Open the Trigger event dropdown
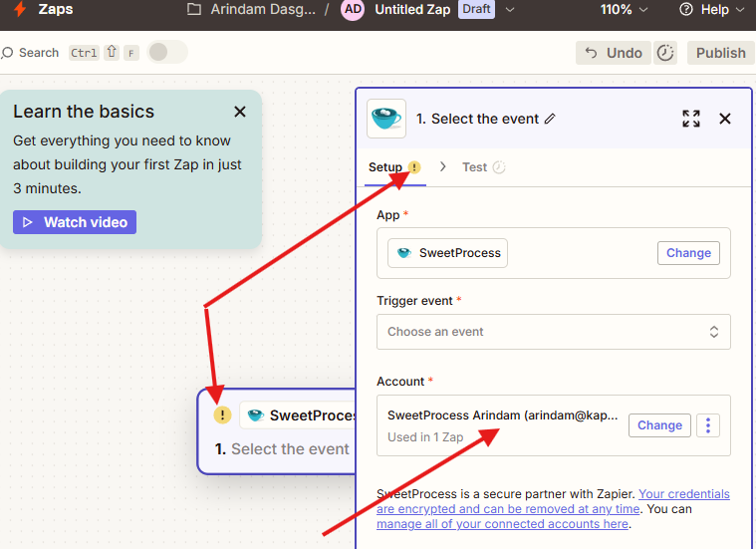The height and width of the screenshot is (549, 756). pos(553,332)
